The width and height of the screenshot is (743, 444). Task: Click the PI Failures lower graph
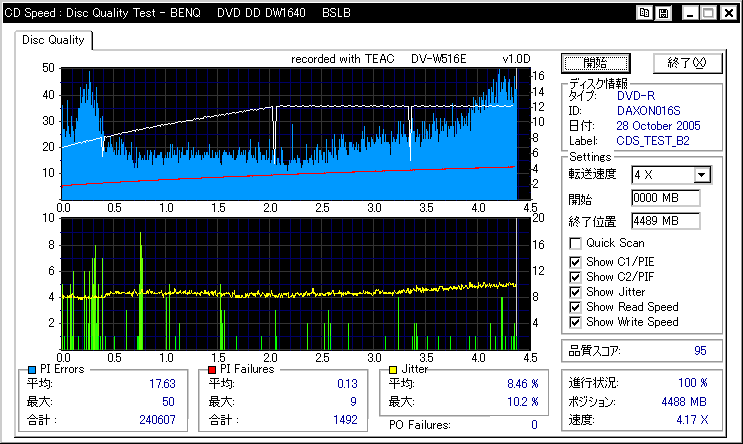click(296, 284)
